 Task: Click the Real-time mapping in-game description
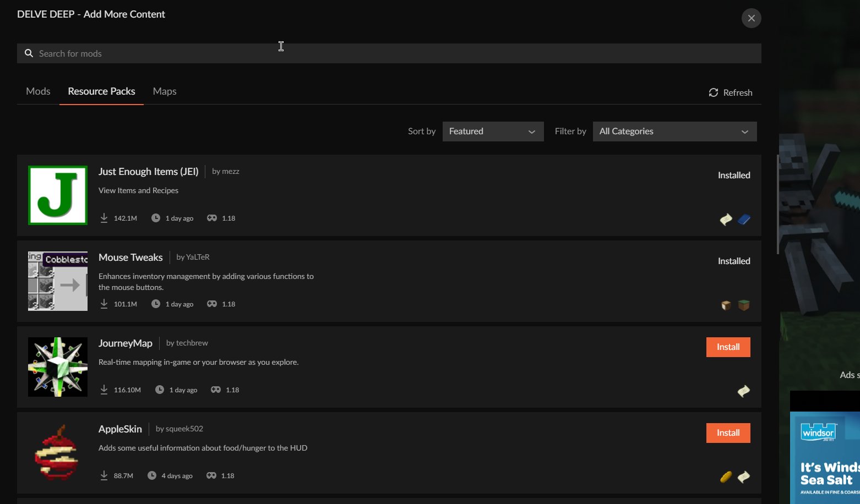pos(199,362)
